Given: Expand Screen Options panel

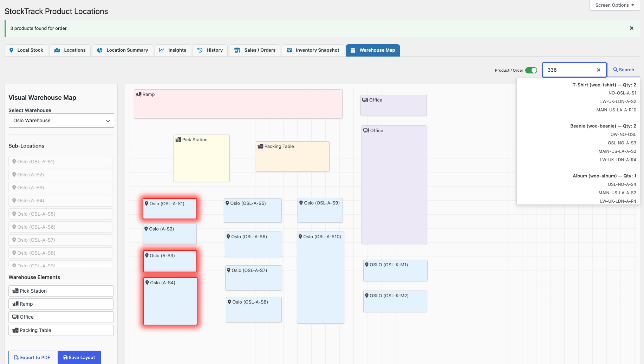Looking at the screenshot, I should (x=614, y=5).
